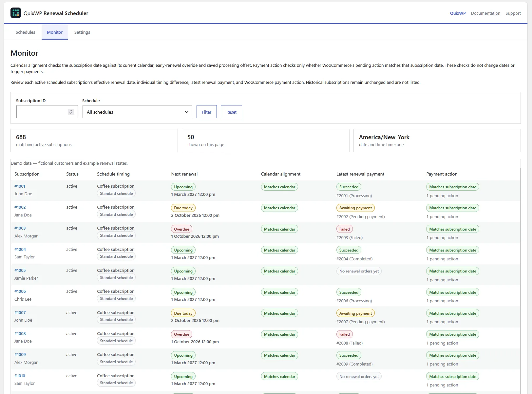The width and height of the screenshot is (532, 394).
Task: Select the Standard schedule badge for #1006
Action: (x=116, y=299)
